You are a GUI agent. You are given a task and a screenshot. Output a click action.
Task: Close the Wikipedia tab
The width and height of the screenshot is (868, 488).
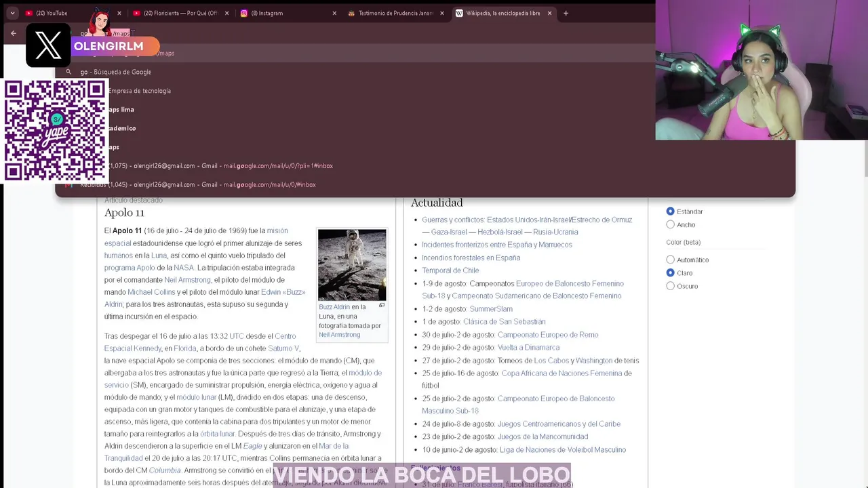(549, 13)
